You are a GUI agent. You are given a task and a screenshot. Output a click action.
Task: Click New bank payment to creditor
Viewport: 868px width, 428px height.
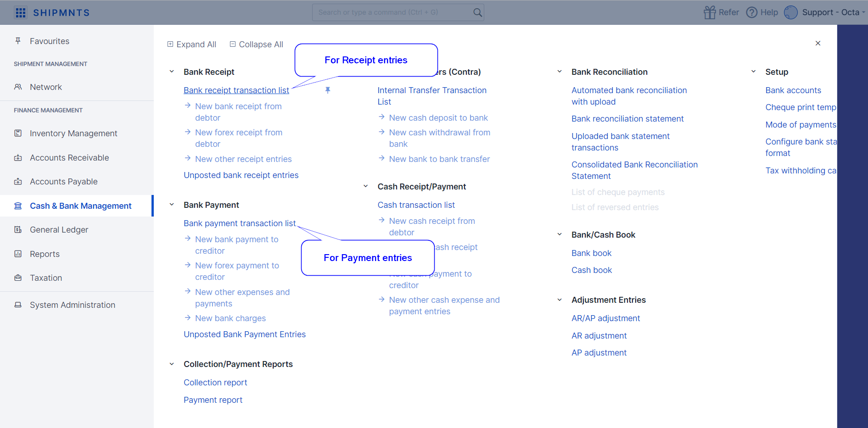237,245
